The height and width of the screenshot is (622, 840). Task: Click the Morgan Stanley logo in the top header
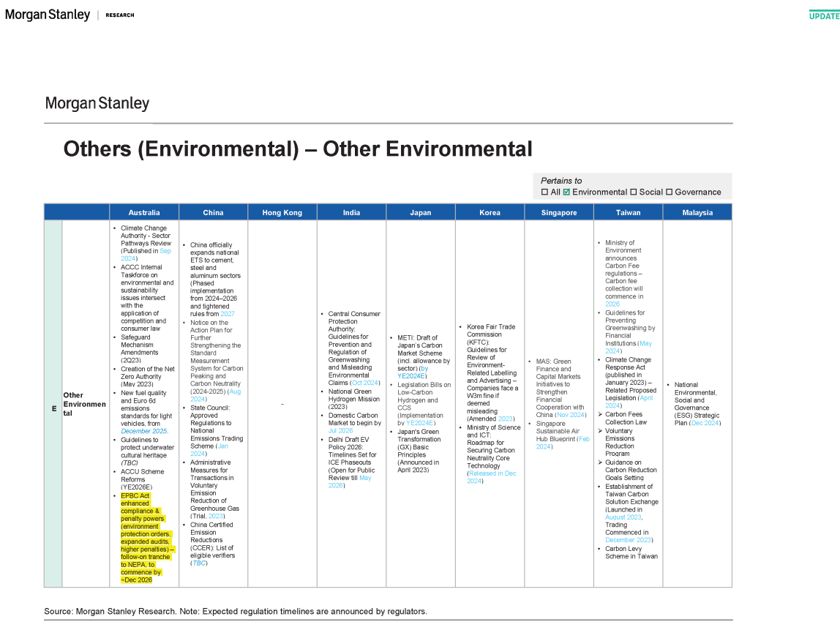tap(48, 15)
